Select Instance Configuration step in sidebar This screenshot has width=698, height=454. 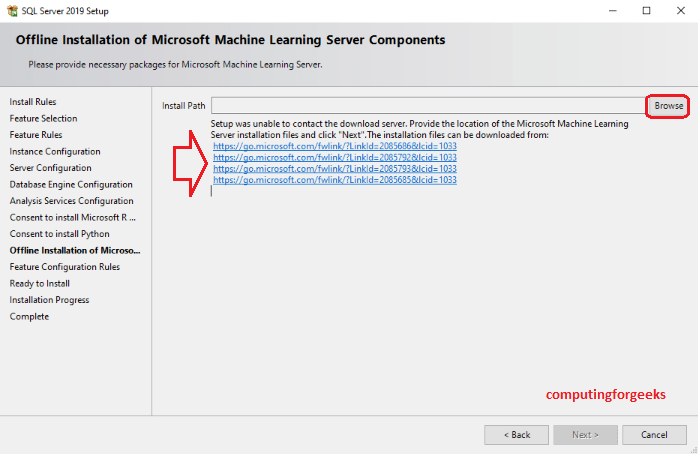[x=55, y=151]
